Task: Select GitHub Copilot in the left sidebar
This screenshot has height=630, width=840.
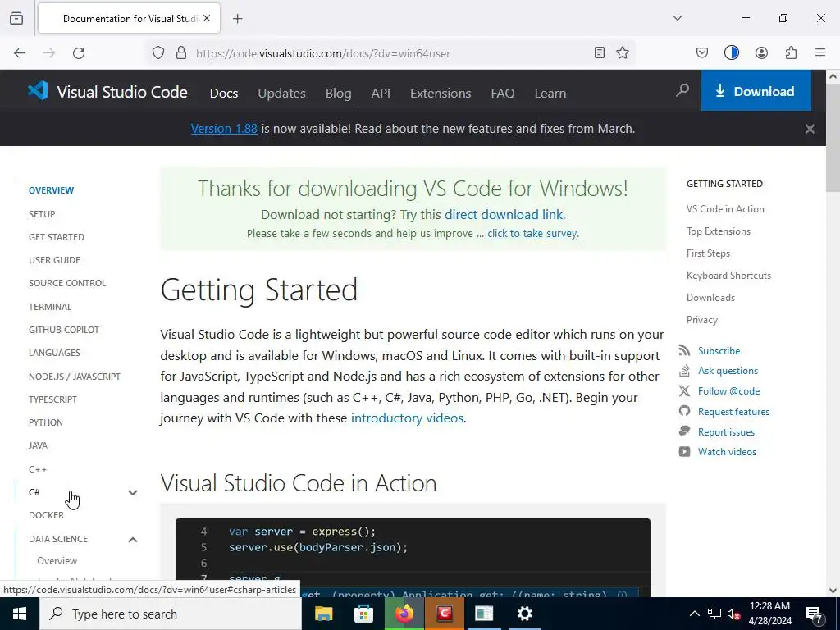Action: (64, 330)
